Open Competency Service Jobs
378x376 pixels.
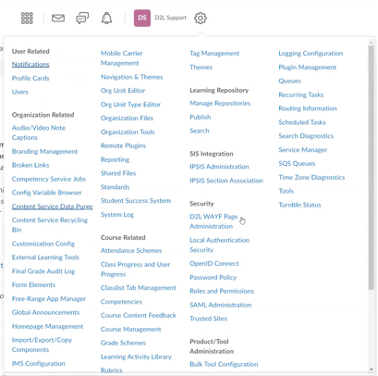(x=49, y=179)
